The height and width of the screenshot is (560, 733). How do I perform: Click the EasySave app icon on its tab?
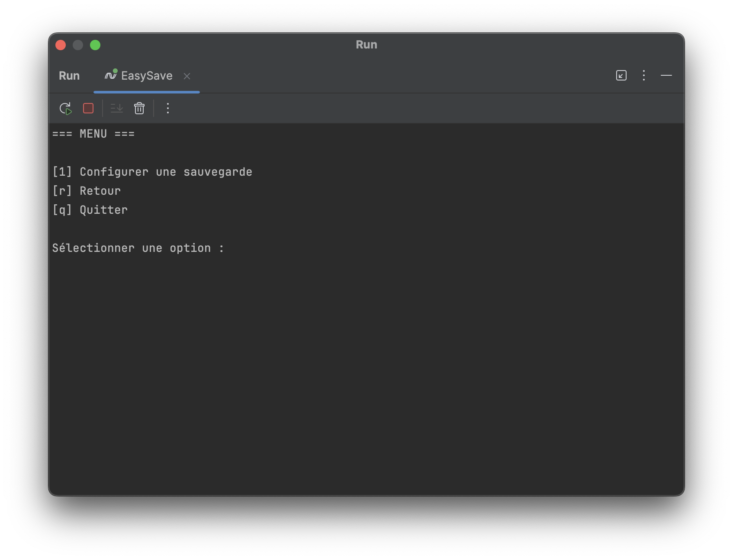(x=110, y=75)
